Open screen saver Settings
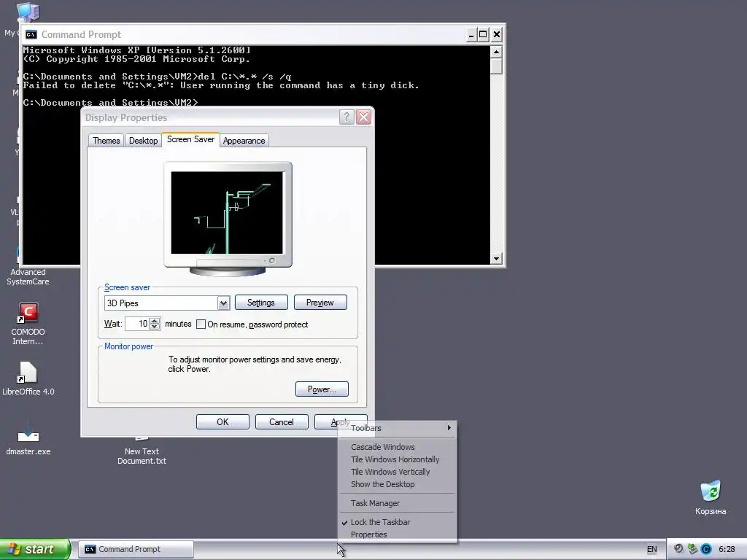Image resolution: width=747 pixels, height=560 pixels. [x=261, y=303]
